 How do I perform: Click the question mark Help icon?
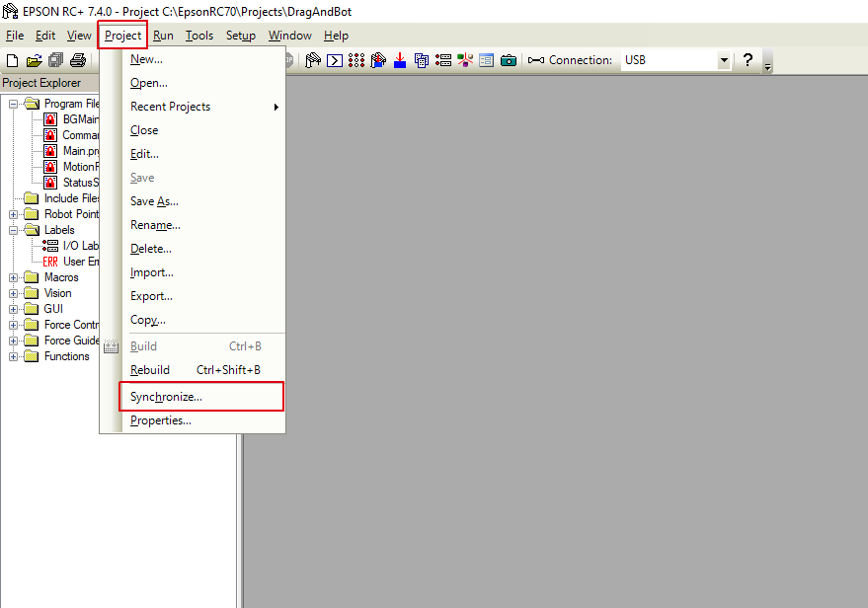(748, 60)
